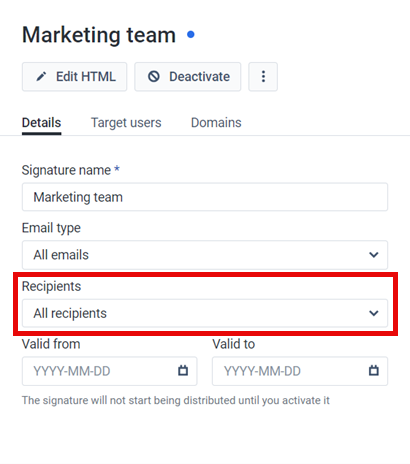Open the All recipients combo box
This screenshot has height=464, width=410.
205,313
